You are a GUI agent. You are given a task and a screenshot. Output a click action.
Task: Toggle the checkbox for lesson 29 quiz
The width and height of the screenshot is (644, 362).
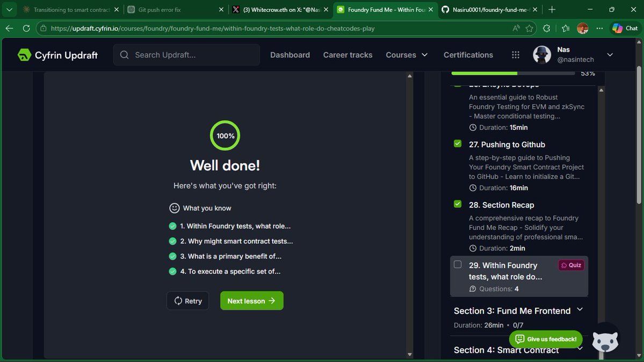point(458,264)
